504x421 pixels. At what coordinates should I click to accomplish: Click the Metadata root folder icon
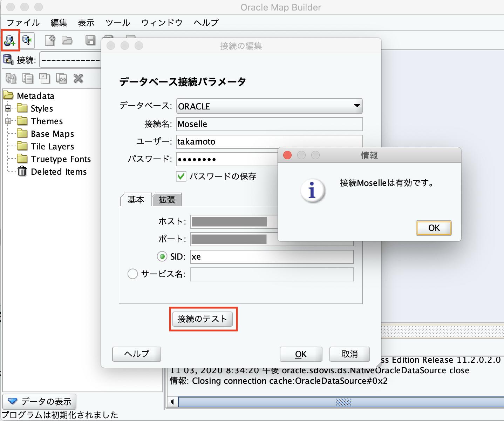tap(8, 95)
